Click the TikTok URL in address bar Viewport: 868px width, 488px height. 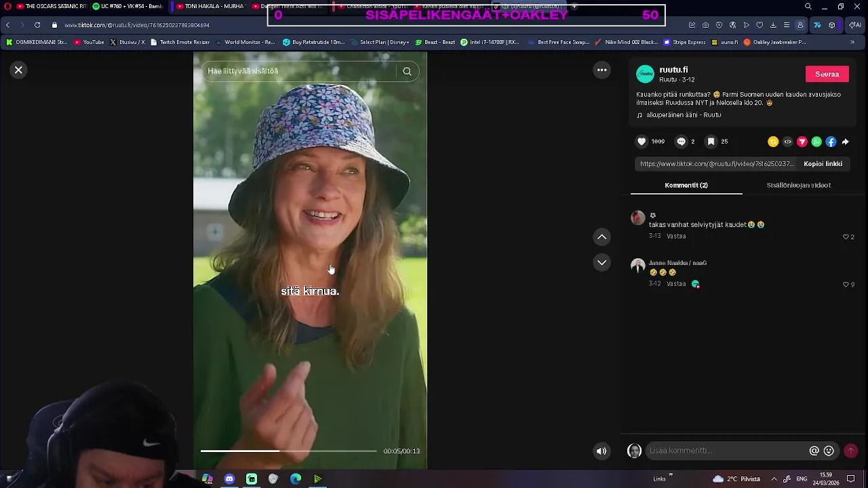(x=137, y=25)
